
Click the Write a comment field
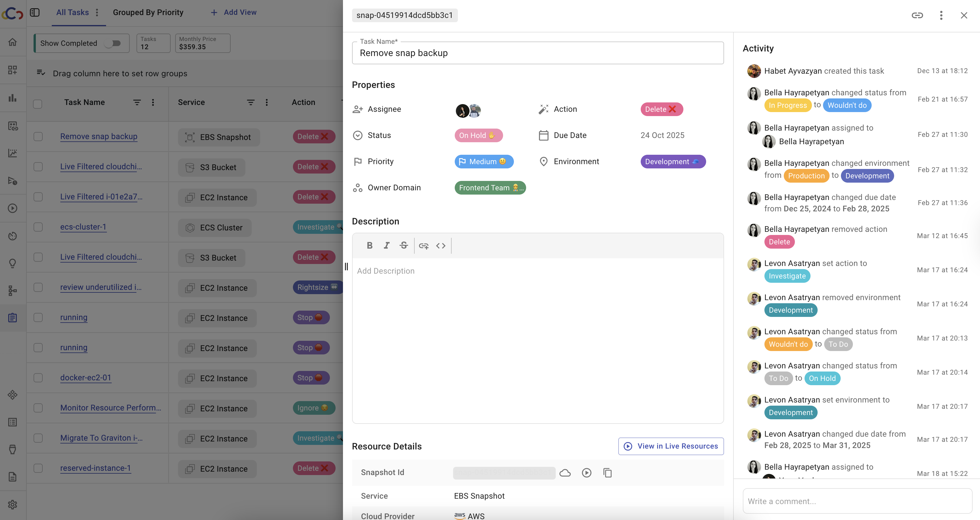point(857,501)
